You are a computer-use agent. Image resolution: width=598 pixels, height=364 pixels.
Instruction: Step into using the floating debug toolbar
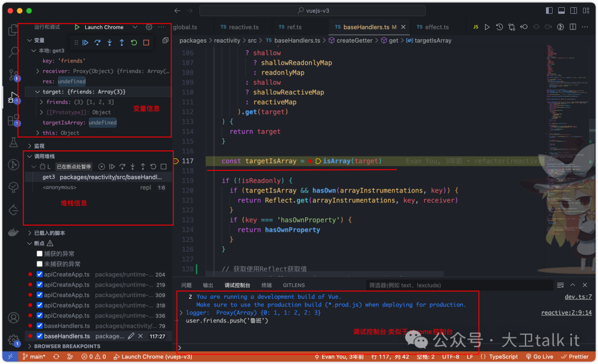point(110,43)
